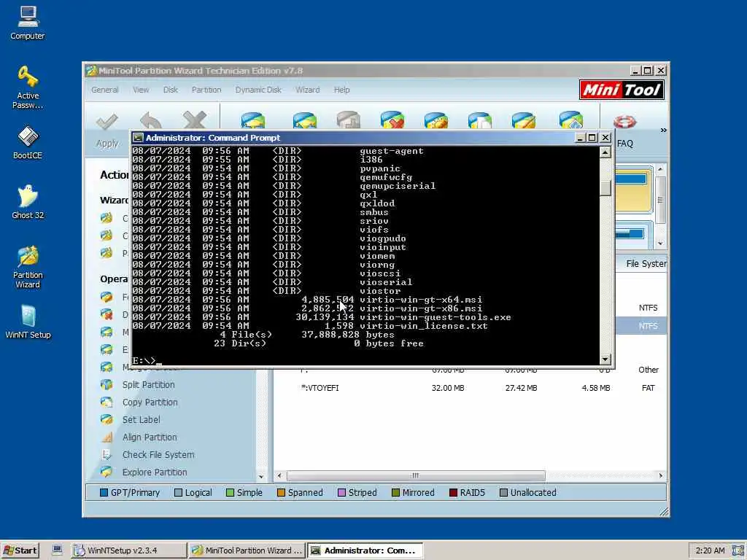Click the grey partition icon in MiniTool toolbar
Image resolution: width=747 pixels, height=560 pixels.
pyautogui.click(x=348, y=120)
